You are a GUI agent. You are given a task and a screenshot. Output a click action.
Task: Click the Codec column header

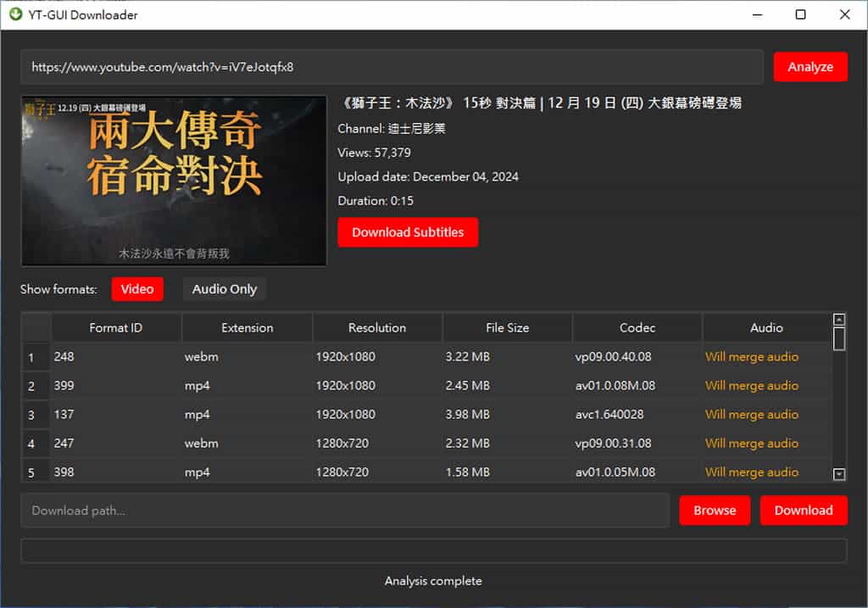[x=637, y=327]
